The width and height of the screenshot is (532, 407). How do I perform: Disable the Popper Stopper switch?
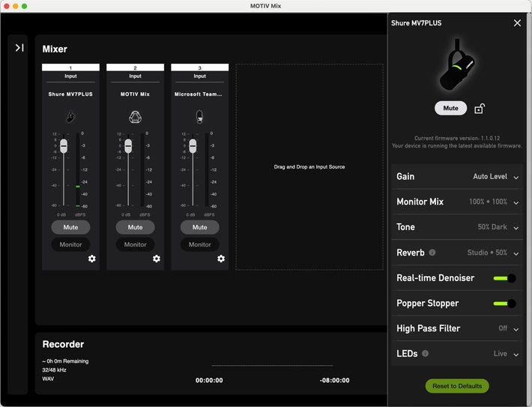point(505,304)
